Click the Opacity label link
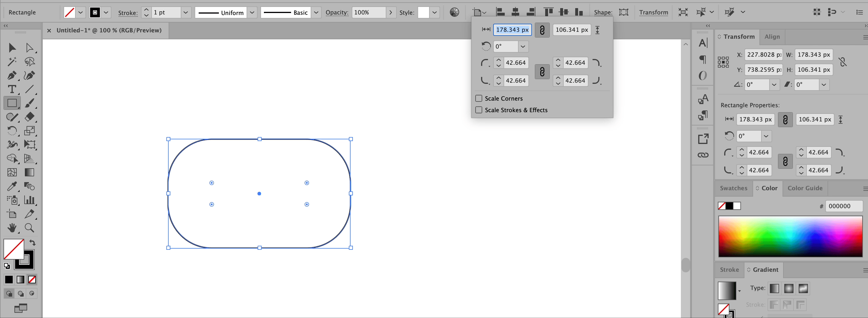This screenshot has height=318, width=868. tap(337, 12)
